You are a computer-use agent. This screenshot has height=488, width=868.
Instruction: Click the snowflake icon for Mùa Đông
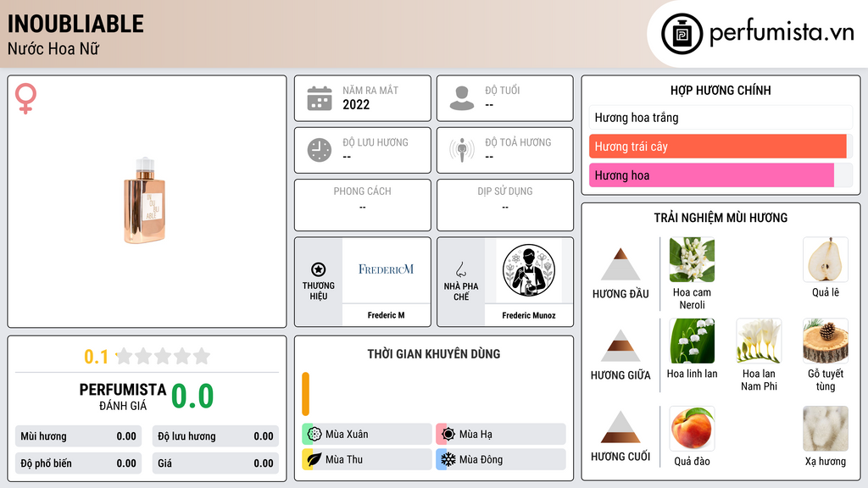coord(448,459)
